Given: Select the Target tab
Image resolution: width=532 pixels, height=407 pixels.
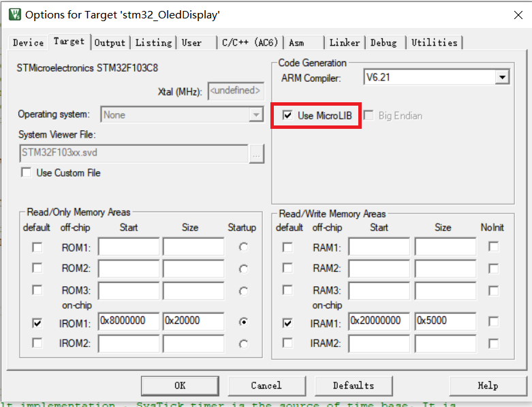Looking at the screenshot, I should click(69, 42).
